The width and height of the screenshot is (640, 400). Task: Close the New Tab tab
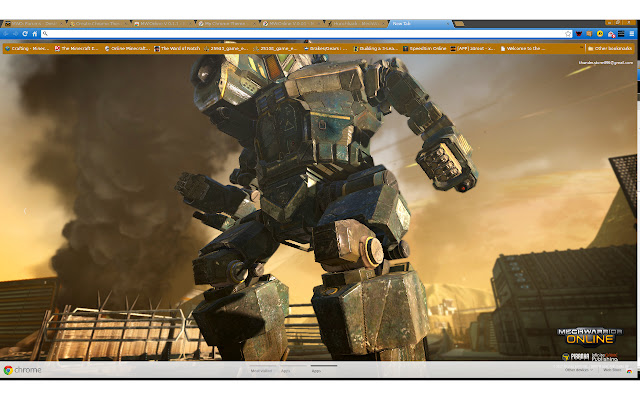pyautogui.click(x=448, y=24)
